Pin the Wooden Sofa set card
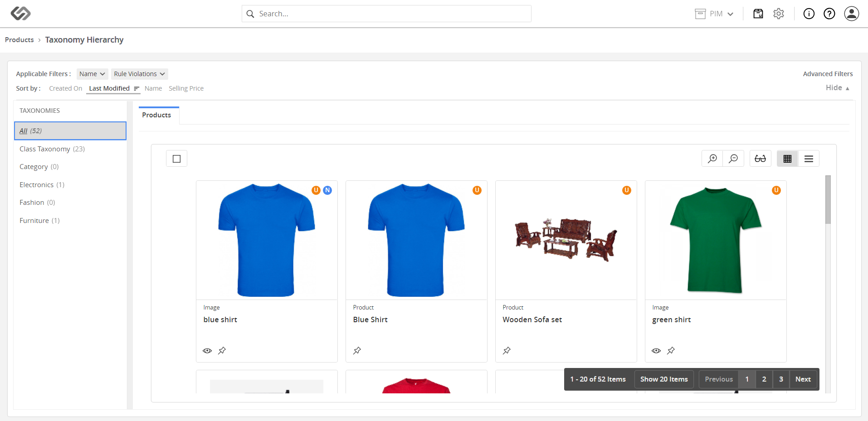Viewport: 868px width, 421px height. (x=507, y=351)
